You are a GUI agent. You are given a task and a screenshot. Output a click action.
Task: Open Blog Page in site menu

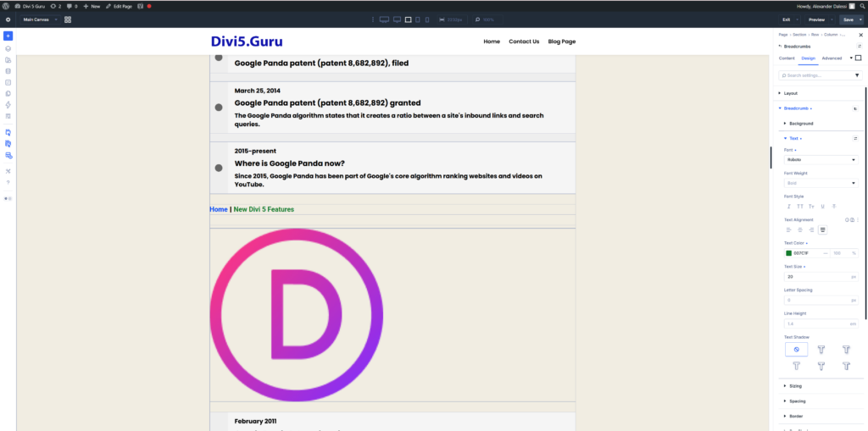tap(562, 41)
